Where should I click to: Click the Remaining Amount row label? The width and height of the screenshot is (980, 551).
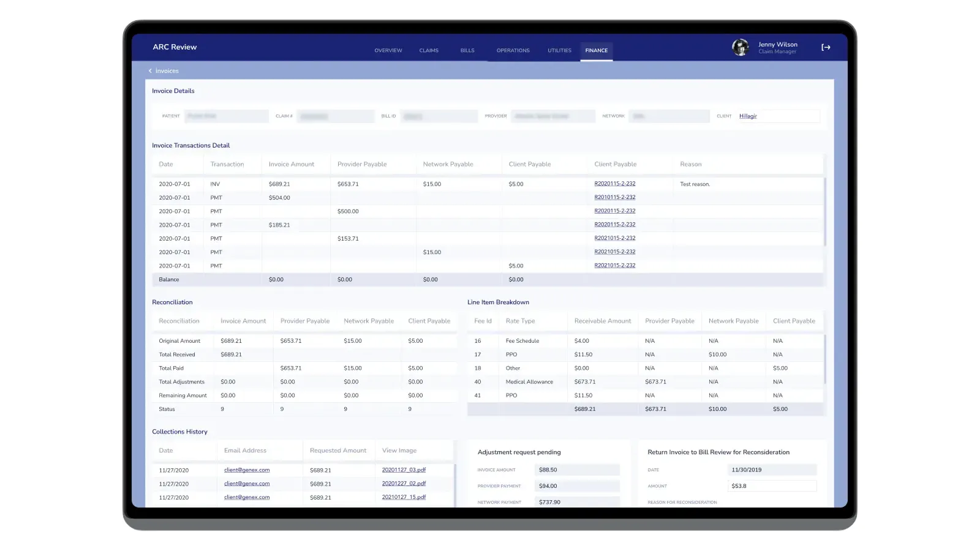coord(183,395)
